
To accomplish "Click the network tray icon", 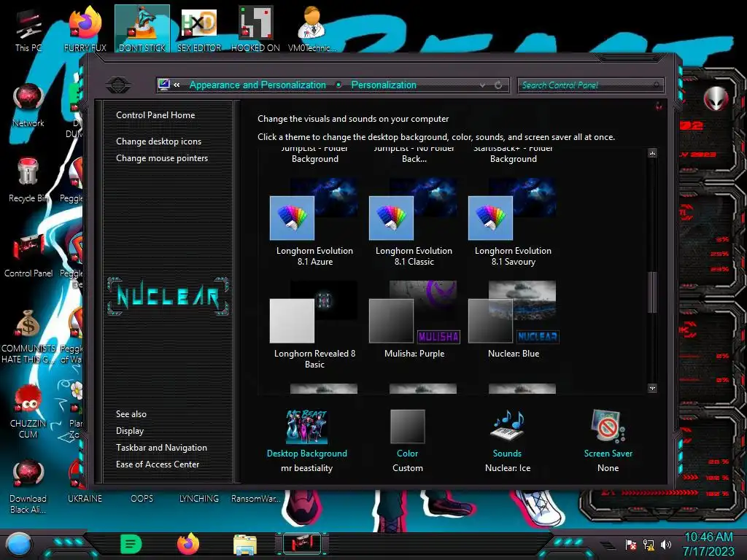I will coord(649,544).
